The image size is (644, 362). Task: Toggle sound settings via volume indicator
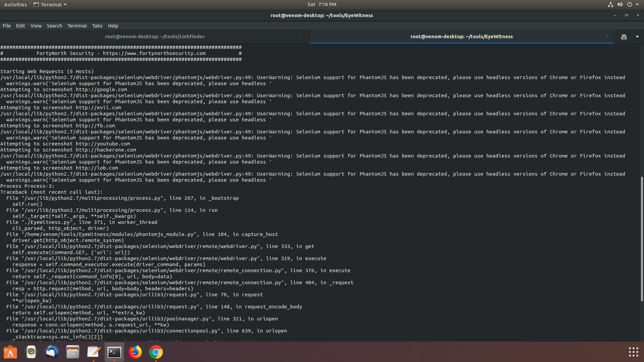point(620,4)
